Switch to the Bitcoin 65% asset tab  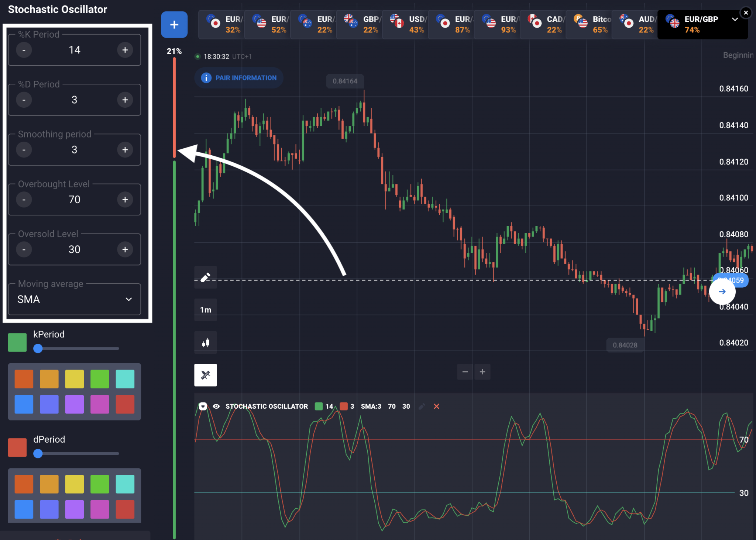589,25
